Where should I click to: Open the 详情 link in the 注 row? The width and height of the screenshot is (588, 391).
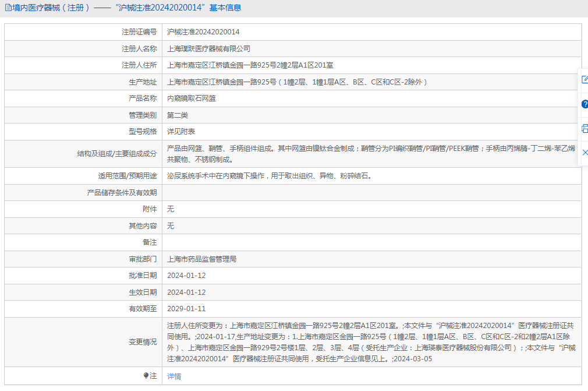click(x=174, y=376)
